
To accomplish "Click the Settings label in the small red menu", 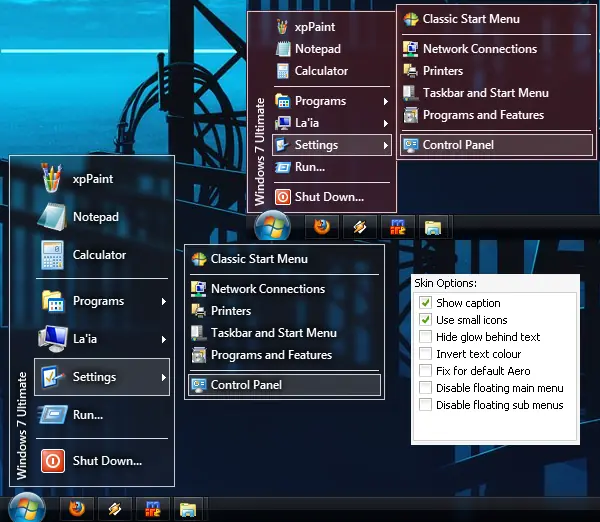I will (x=316, y=145).
